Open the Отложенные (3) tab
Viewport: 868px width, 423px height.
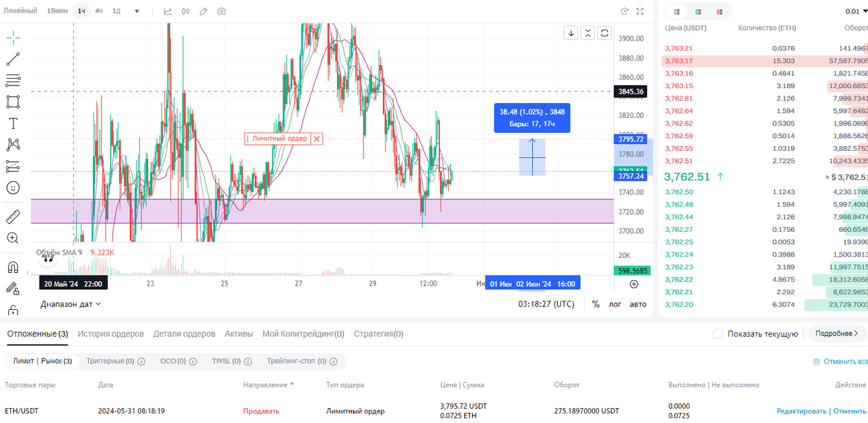pyautogui.click(x=38, y=333)
